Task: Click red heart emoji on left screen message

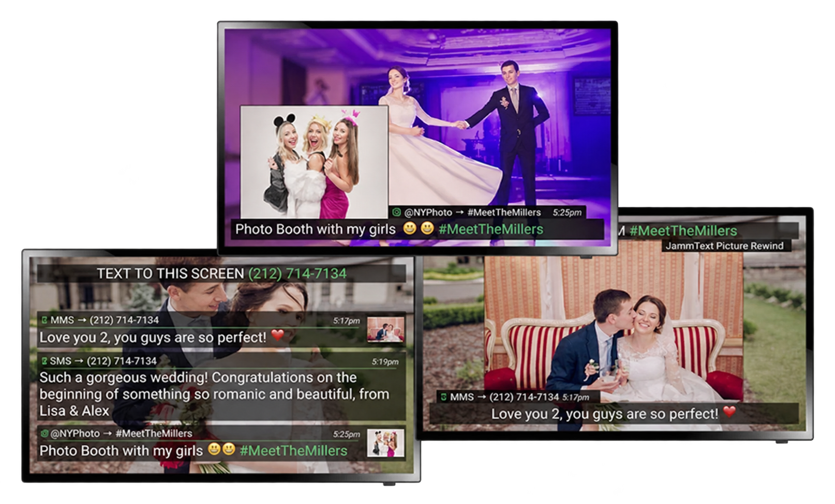Action: [278, 335]
